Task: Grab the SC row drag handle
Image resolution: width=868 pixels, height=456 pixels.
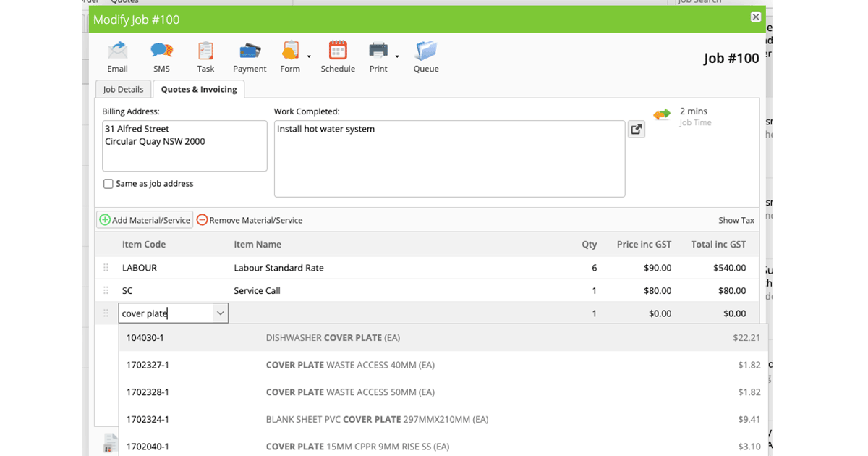Action: pyautogui.click(x=106, y=290)
